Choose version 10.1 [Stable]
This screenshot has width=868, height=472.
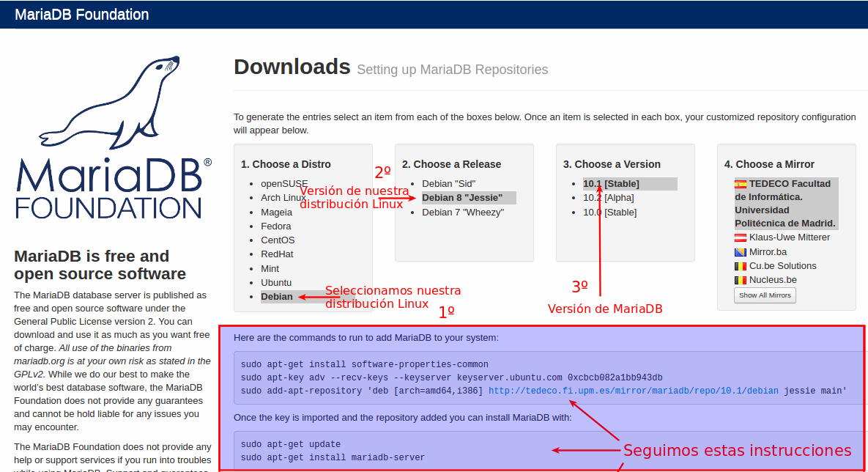pyautogui.click(x=611, y=184)
